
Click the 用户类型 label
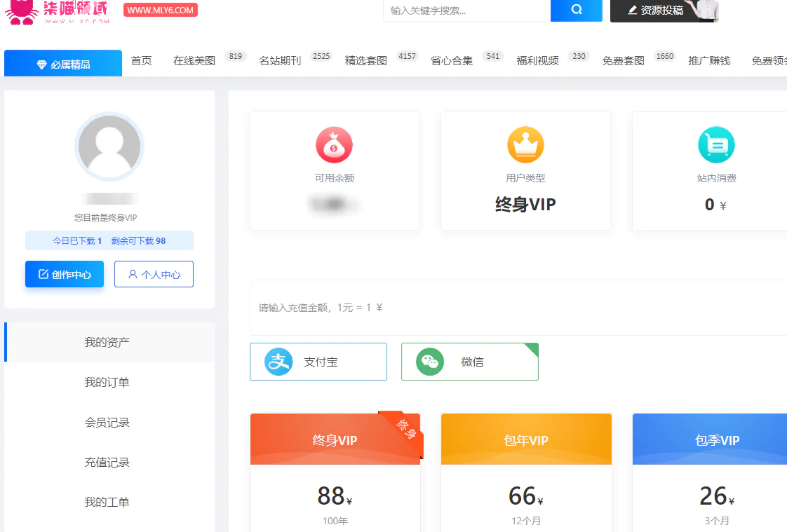pyautogui.click(x=525, y=178)
